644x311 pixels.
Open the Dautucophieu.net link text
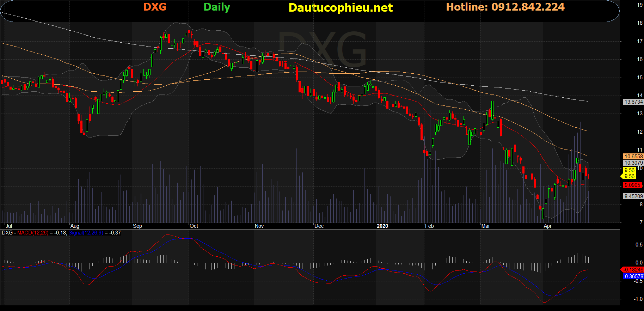(341, 8)
